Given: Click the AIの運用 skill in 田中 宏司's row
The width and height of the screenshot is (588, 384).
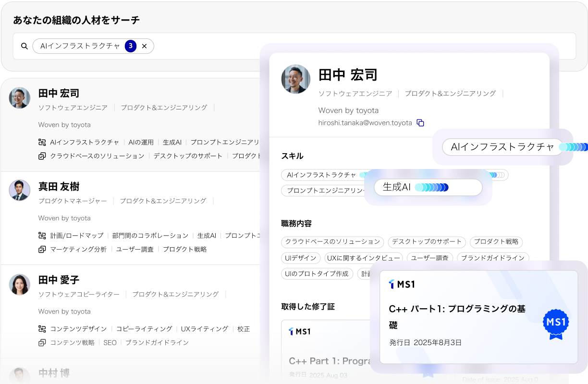Looking at the screenshot, I should pyautogui.click(x=141, y=143).
